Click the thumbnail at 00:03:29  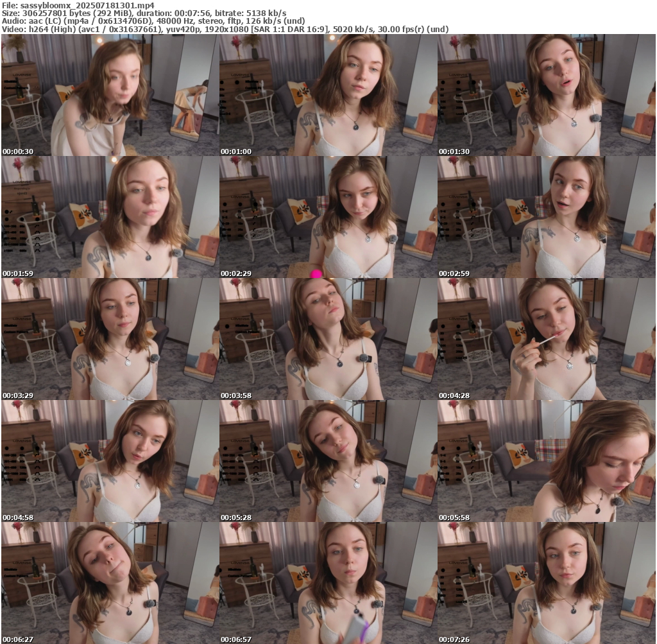(110, 339)
